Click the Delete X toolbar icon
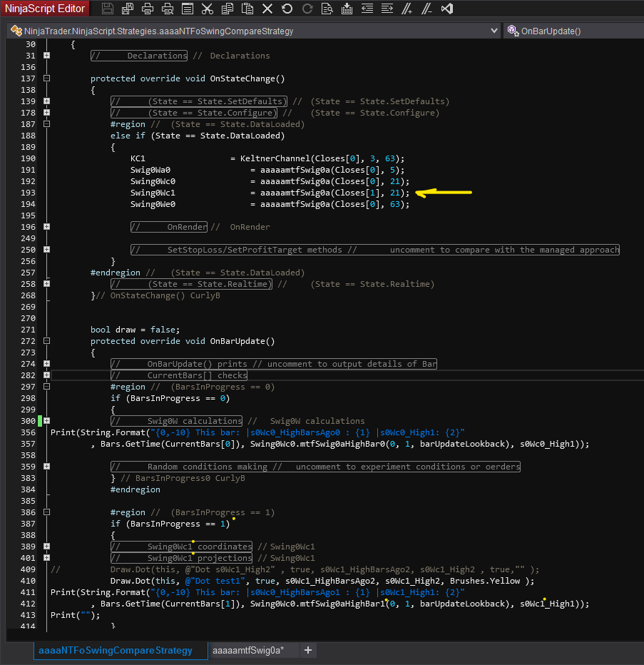The image size is (644, 665). [267, 9]
